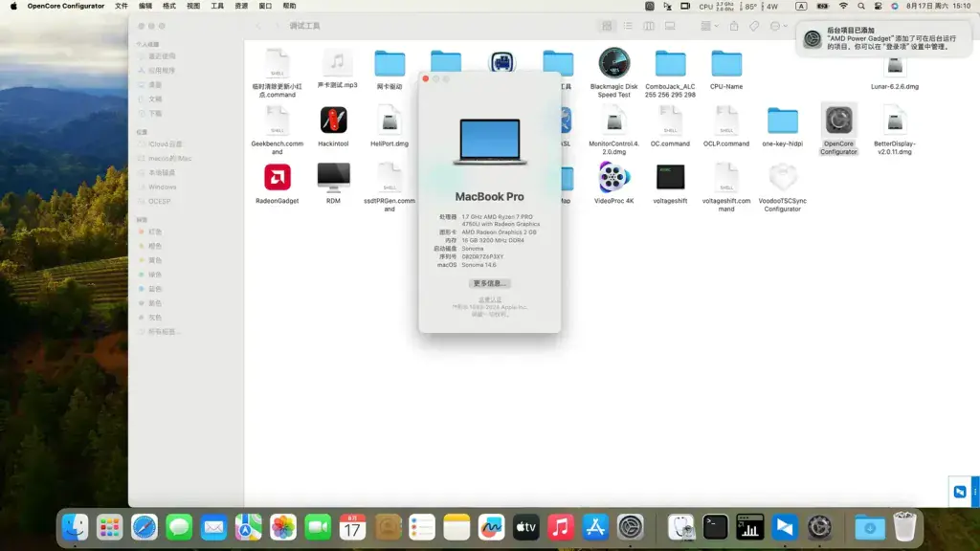Click the 更多信息... button

[489, 283]
